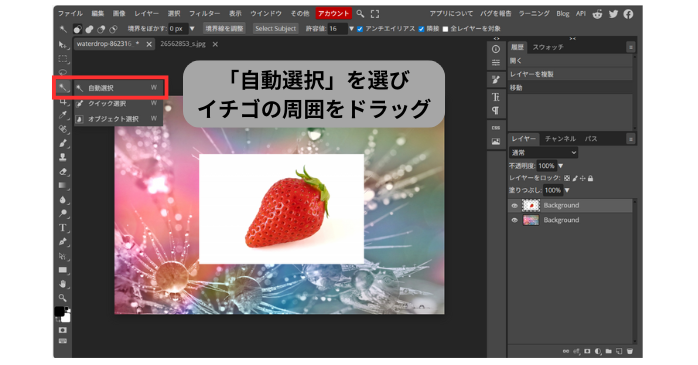698x365 pixels.
Task: Select the Type (T) tool
Action: pyautogui.click(x=63, y=228)
